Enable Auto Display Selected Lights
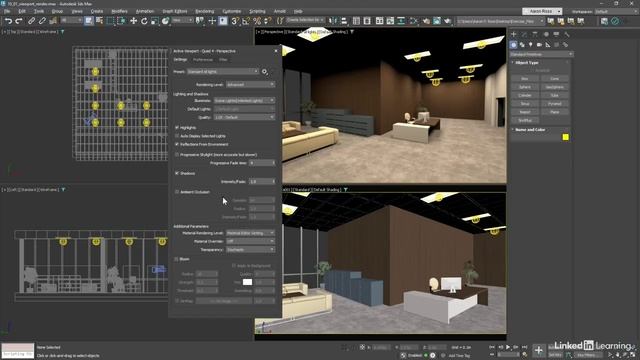The width and height of the screenshot is (640, 360). 177,136
